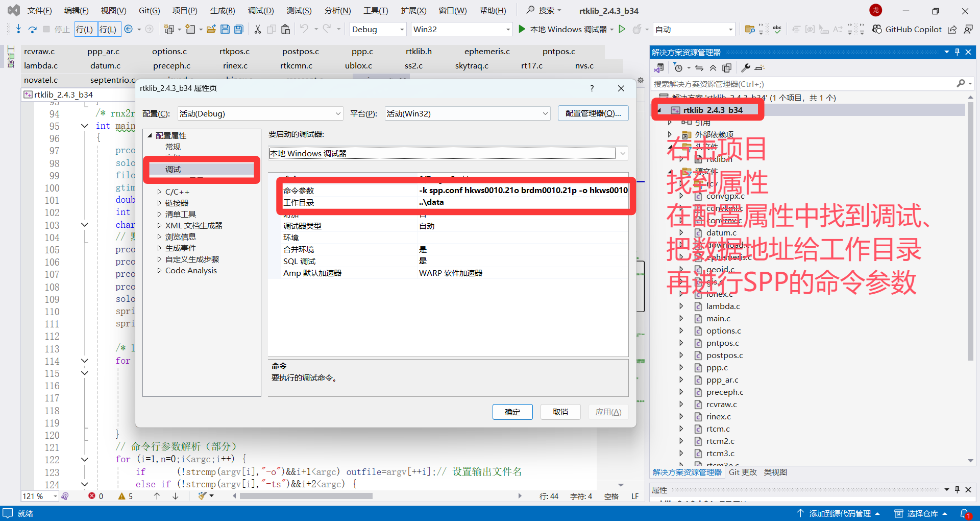The height and width of the screenshot is (521, 980).
Task: Pin the 属性 panel at bottom
Action: pyautogui.click(x=957, y=489)
